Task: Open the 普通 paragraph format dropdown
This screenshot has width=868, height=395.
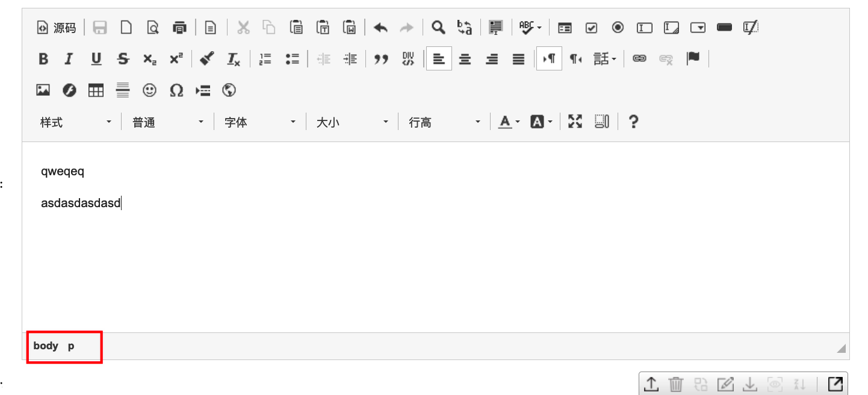Action: [x=168, y=122]
